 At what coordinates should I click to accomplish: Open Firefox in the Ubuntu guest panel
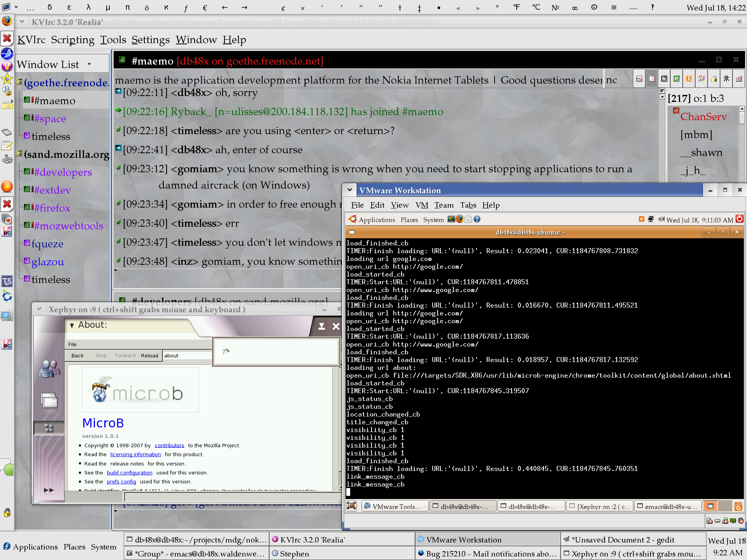pos(459,219)
